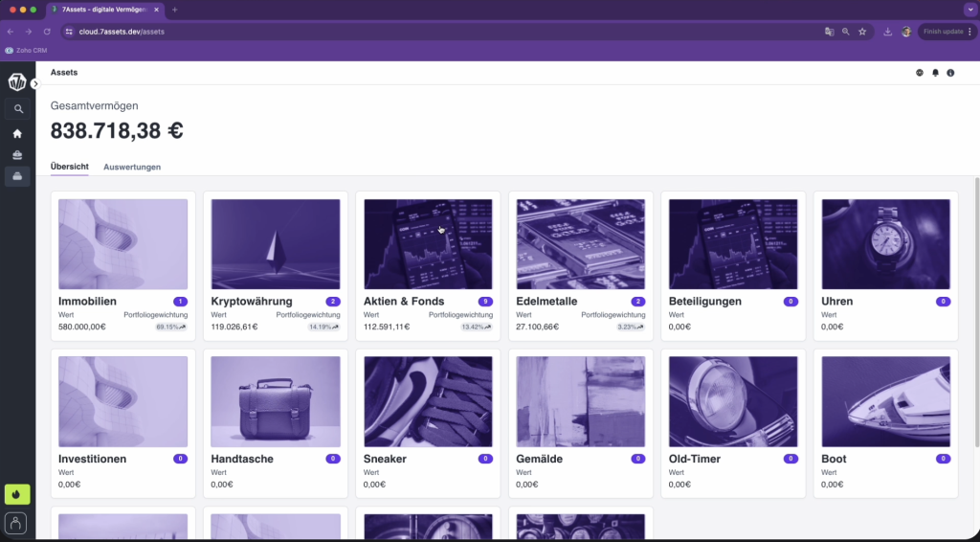Click the count badge 0 on Uhren
The width and height of the screenshot is (980, 542).
[x=943, y=302]
